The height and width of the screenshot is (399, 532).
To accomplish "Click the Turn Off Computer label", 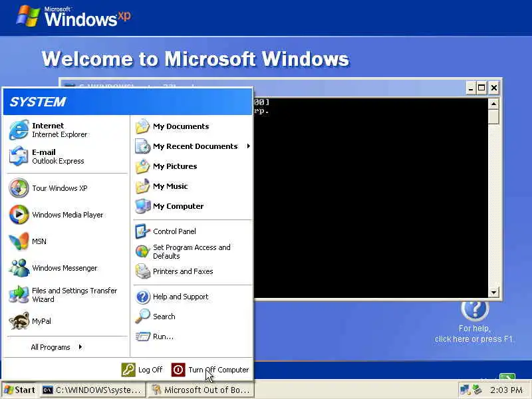I will tap(219, 370).
